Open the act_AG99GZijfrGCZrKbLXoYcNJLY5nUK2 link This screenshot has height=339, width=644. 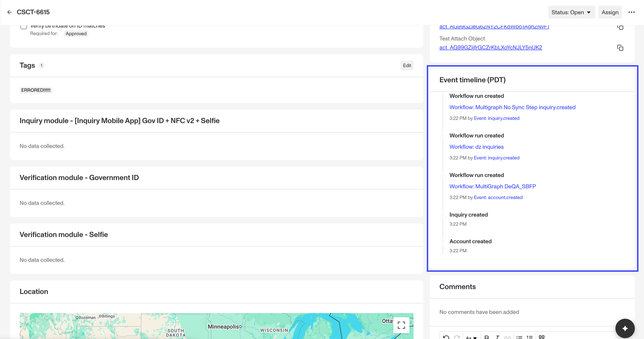coord(491,47)
